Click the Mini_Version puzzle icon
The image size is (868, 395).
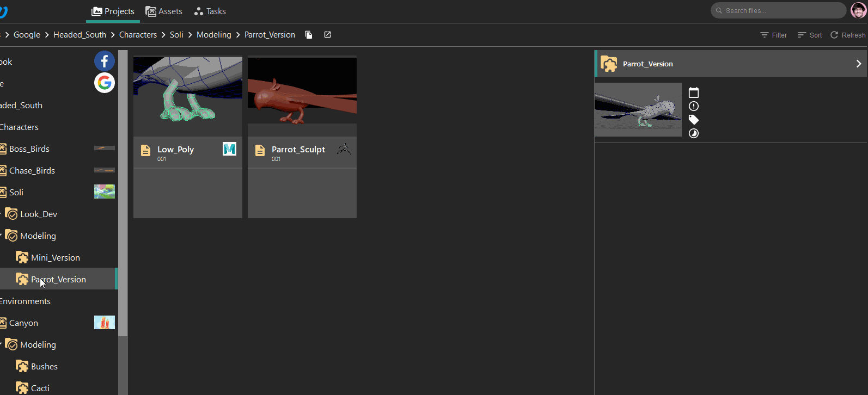(22, 257)
